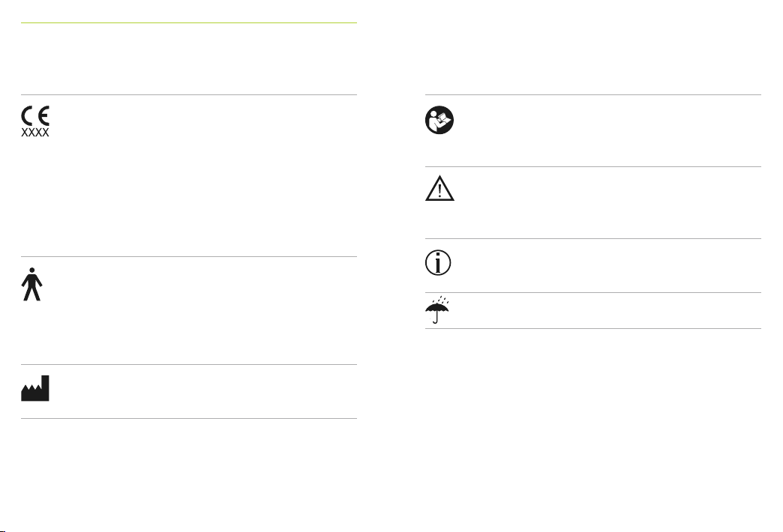The height and width of the screenshot is (532, 783).
Task: Click the divider above the umbrella symbol
Action: click(593, 293)
